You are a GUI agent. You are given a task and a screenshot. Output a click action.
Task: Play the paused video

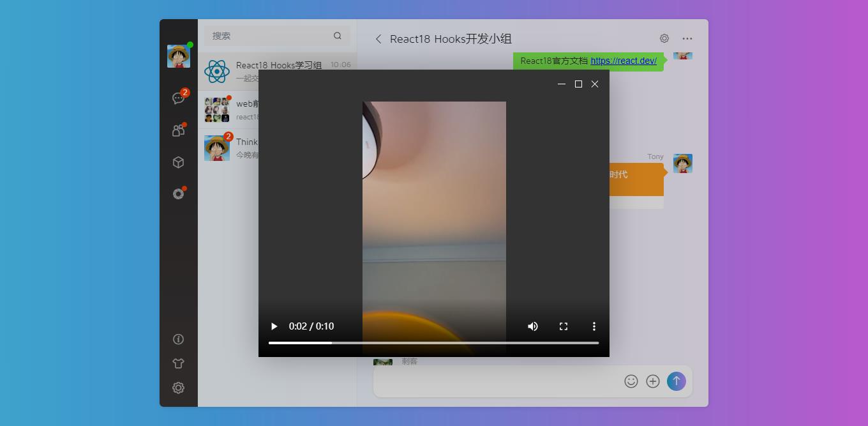pos(274,326)
